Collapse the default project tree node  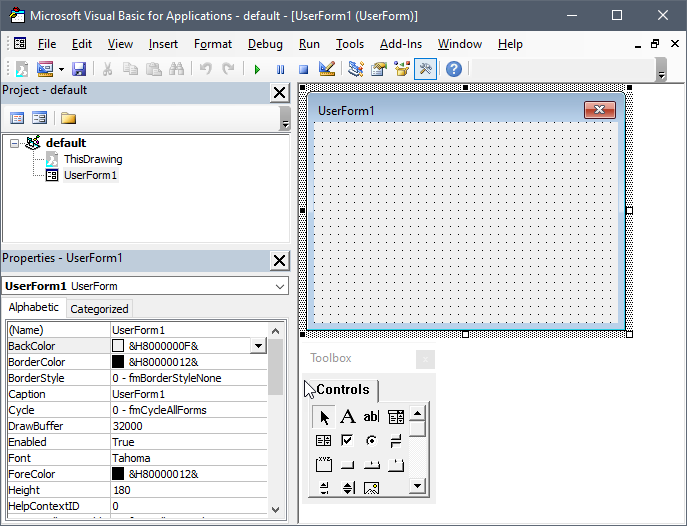coord(14,143)
